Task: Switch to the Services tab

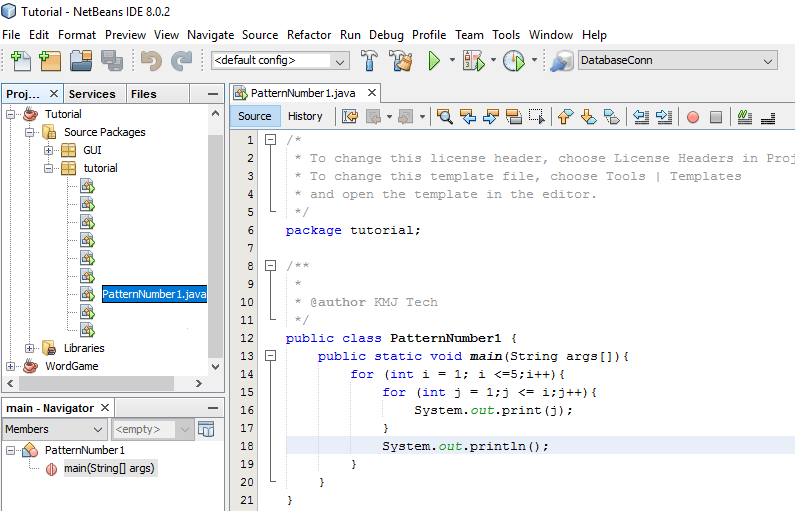Action: click(x=92, y=94)
